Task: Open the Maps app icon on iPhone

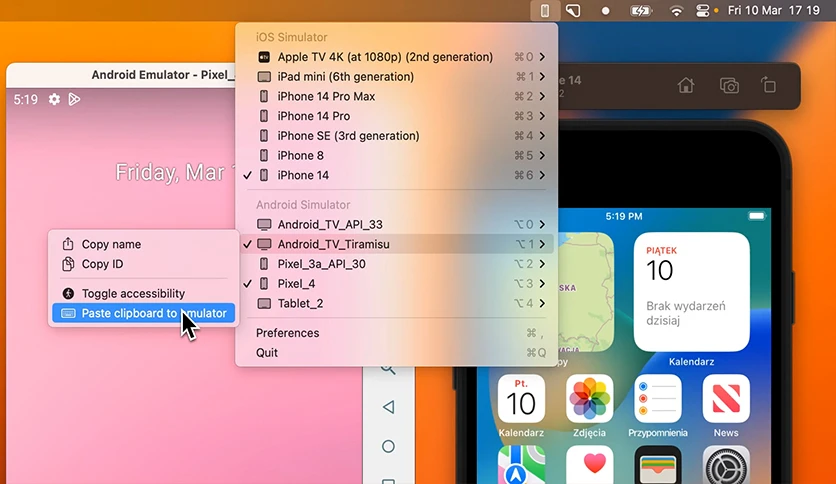Action: pos(521,465)
